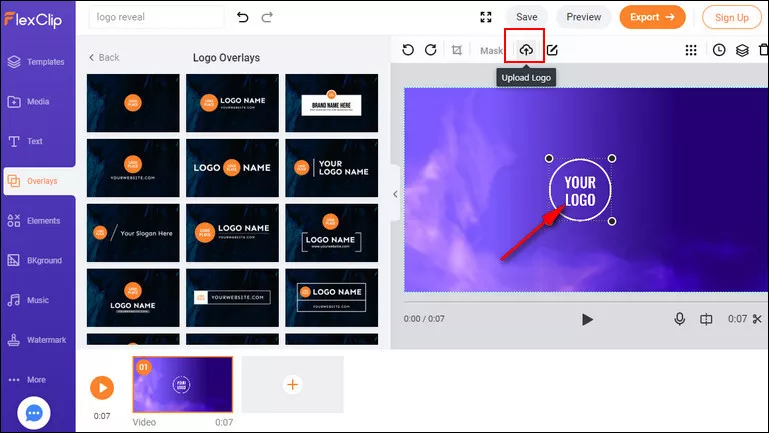This screenshot has height=433, width=769.
Task: Click the More menu item in sidebar
Action: 27,380
